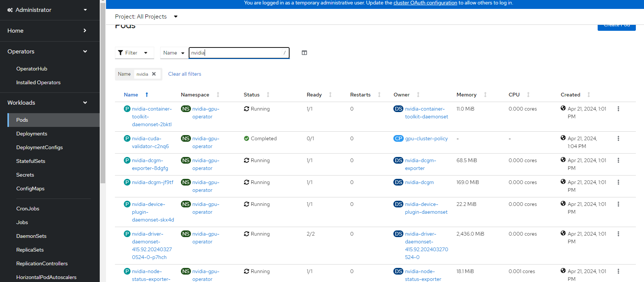The width and height of the screenshot is (644, 282).
Task: Open the Filter dropdown
Action: [134, 53]
